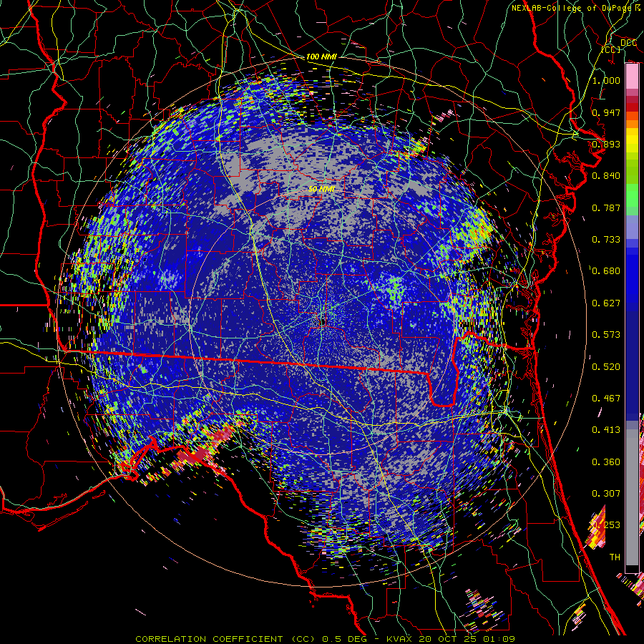
Task: Click the Correlation Coefficient KVAX caption text
Action: 325,639
